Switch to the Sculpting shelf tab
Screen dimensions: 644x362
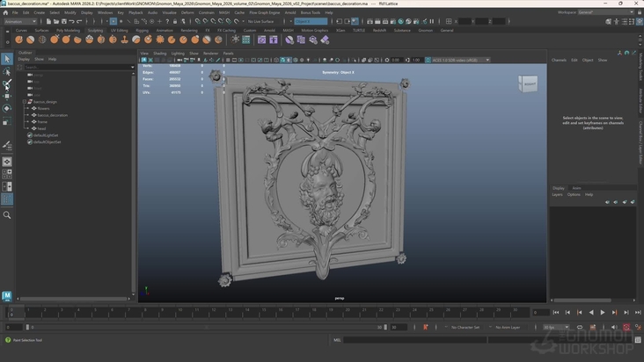95,30
